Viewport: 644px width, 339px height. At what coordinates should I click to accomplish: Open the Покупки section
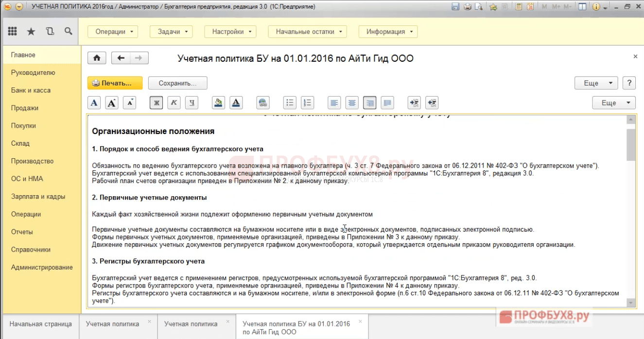41,126
